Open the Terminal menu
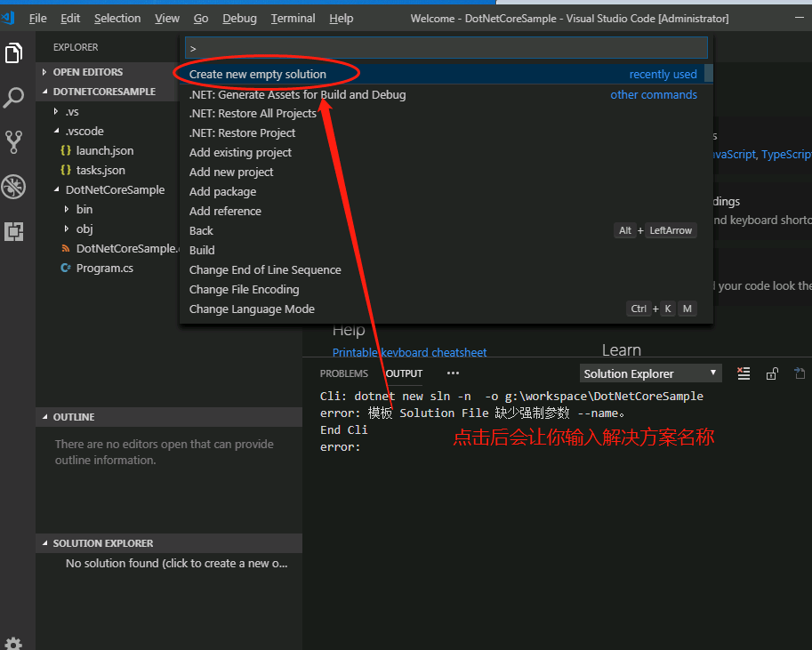This screenshot has height=650, width=812. (x=293, y=18)
